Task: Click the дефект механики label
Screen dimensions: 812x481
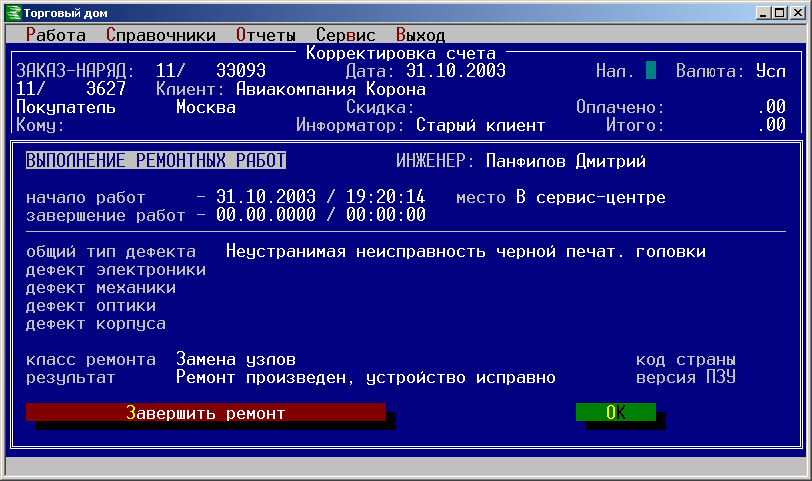Action: point(101,288)
